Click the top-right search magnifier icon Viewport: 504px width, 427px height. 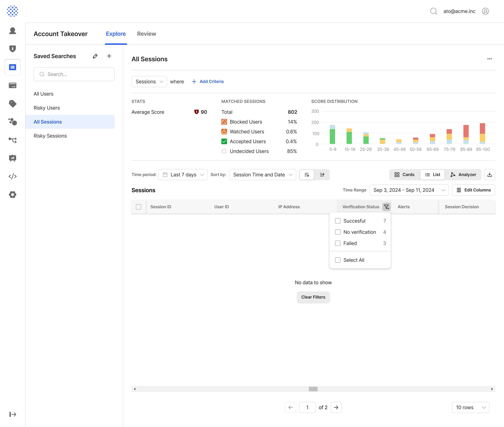point(433,11)
